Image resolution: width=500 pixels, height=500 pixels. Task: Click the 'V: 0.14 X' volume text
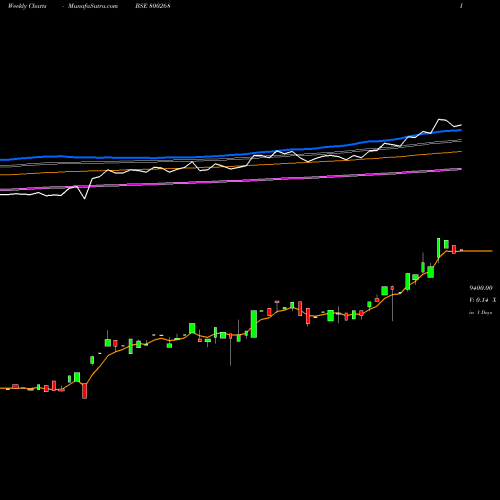point(483,300)
